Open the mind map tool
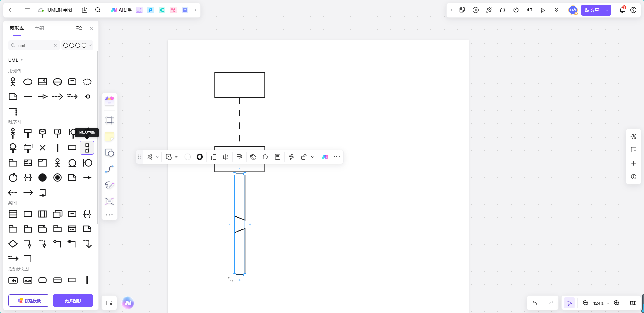 click(x=109, y=201)
